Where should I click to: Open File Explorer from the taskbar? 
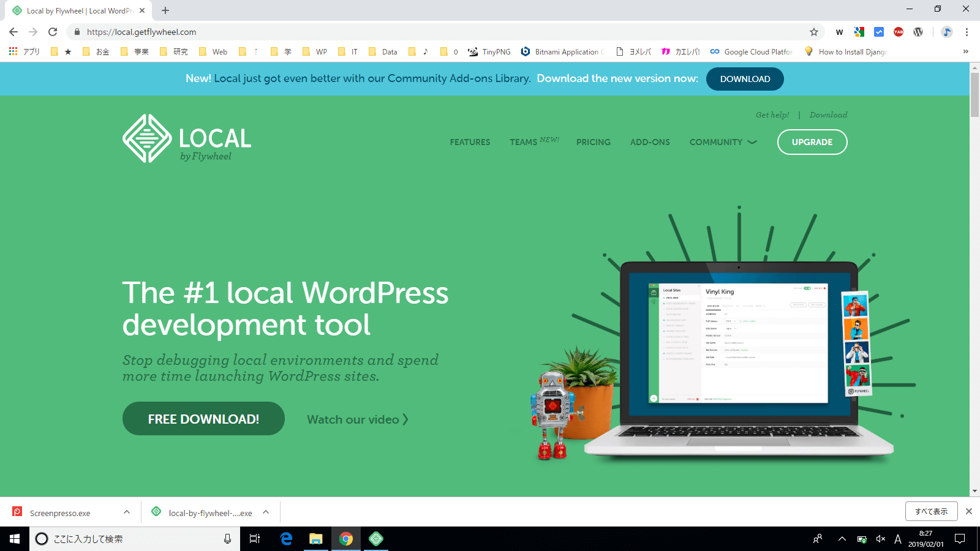click(x=315, y=539)
